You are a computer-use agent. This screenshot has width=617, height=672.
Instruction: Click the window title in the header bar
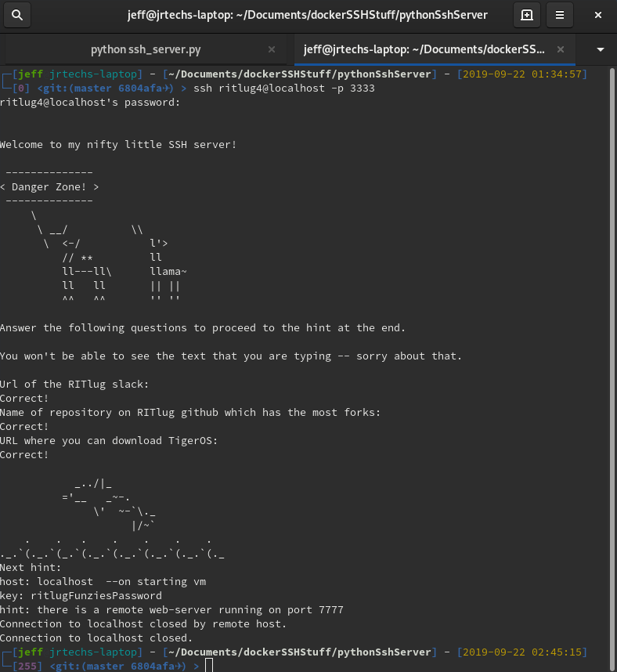[308, 15]
